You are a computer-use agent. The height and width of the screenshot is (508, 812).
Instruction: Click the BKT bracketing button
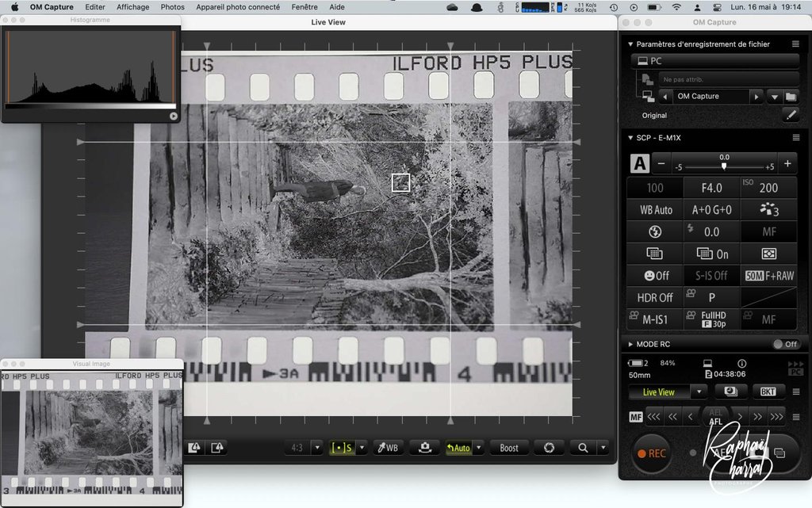pos(768,392)
